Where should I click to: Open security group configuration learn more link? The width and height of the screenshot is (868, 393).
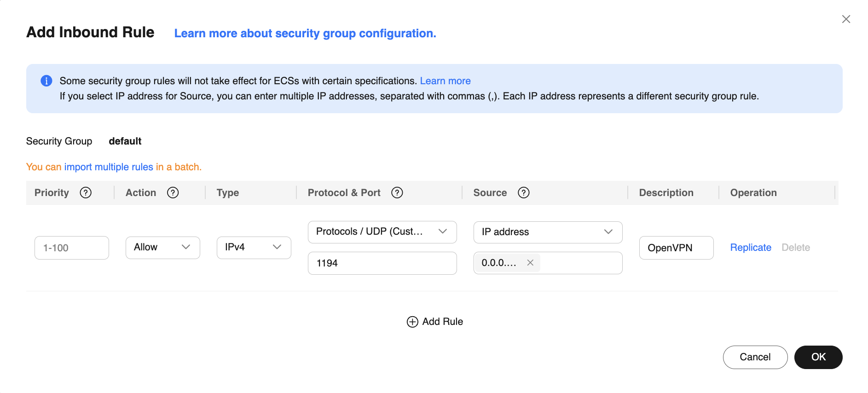[305, 34]
